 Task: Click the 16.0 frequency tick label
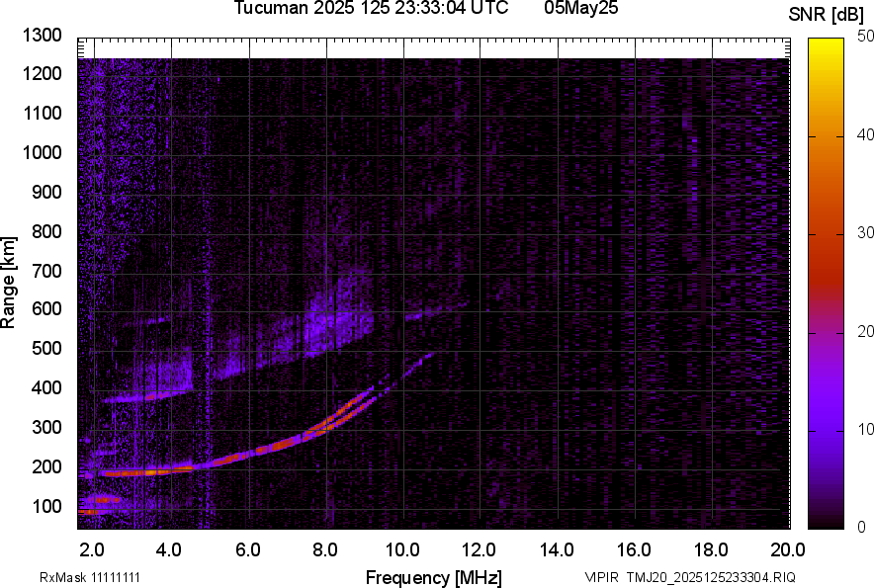(x=634, y=550)
